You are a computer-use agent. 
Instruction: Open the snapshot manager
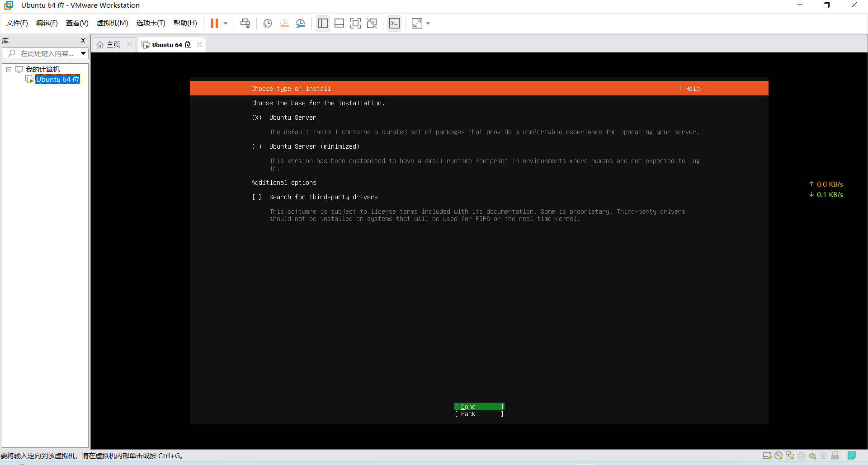[301, 23]
